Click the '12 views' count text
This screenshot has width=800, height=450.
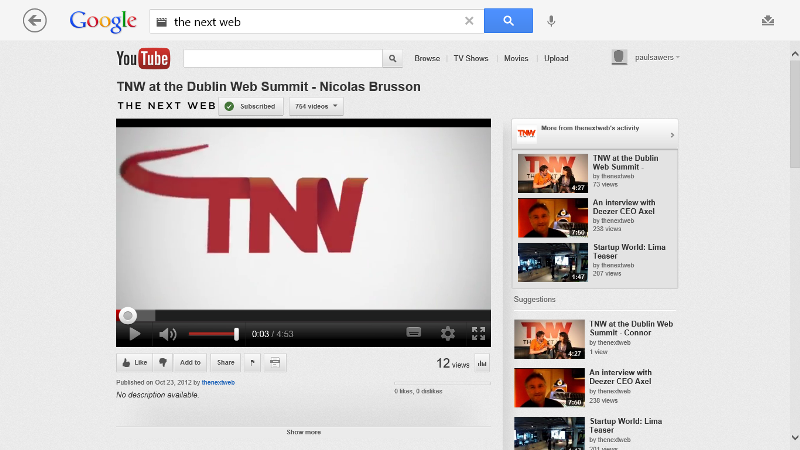(453, 363)
